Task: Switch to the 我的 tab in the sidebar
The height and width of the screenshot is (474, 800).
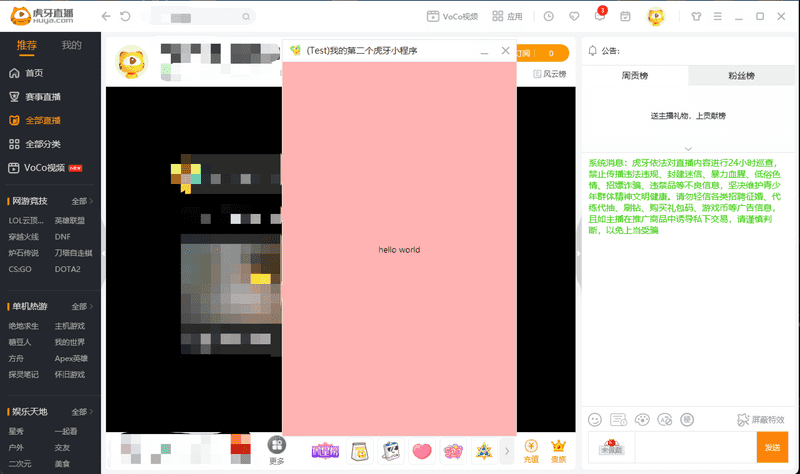Action: coord(71,46)
